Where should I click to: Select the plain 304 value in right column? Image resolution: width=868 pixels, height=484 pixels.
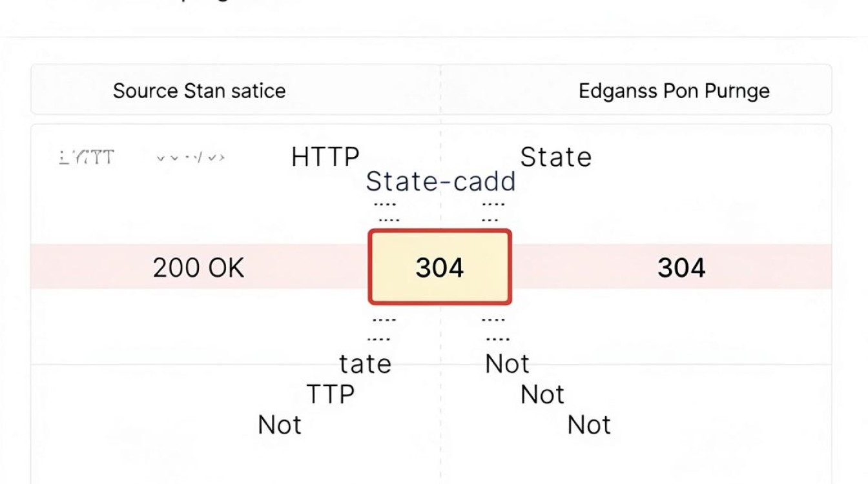681,267
